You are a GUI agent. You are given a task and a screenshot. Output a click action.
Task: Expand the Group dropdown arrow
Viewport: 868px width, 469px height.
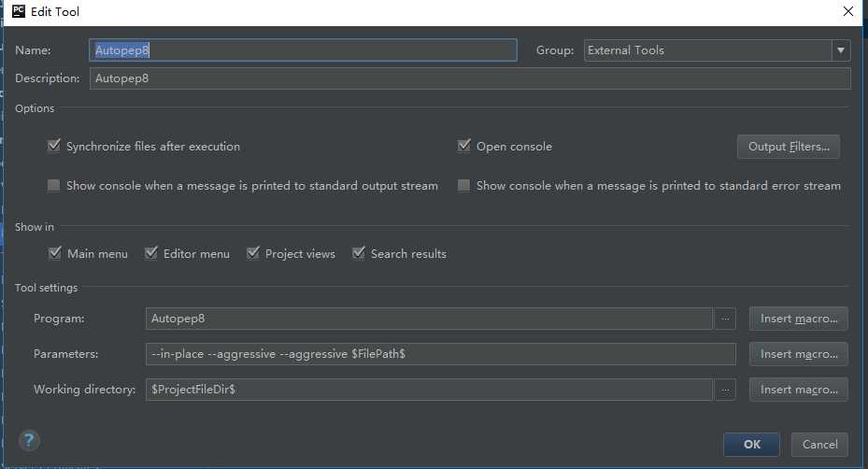pyautogui.click(x=841, y=50)
